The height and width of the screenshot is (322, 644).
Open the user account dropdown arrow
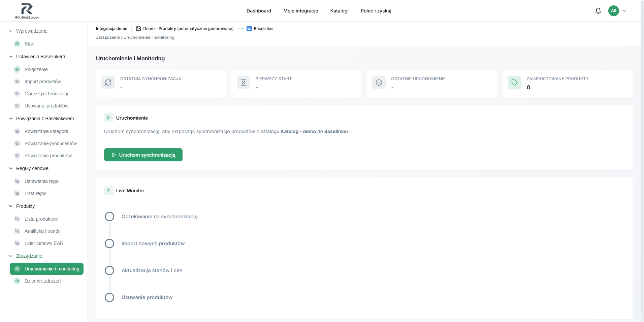coord(624,11)
